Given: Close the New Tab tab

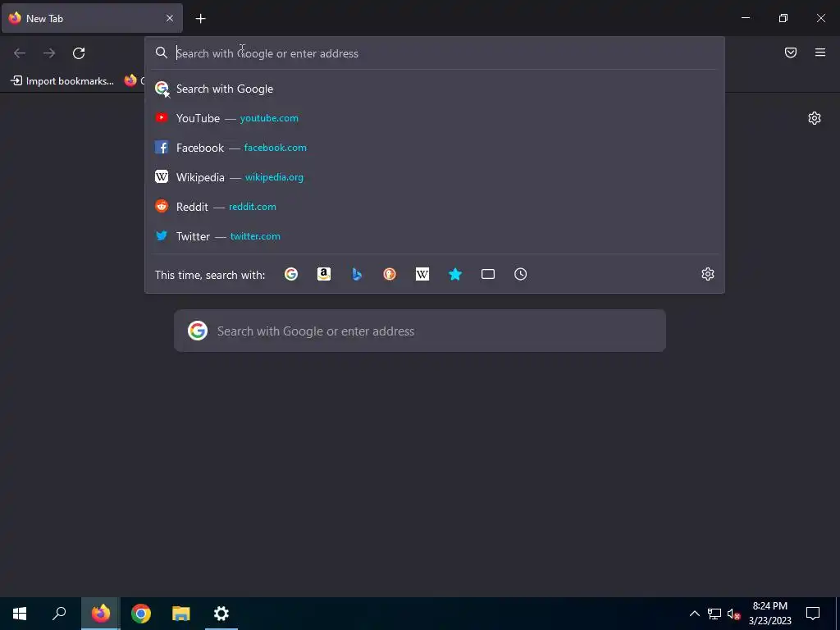Looking at the screenshot, I should pyautogui.click(x=170, y=18).
